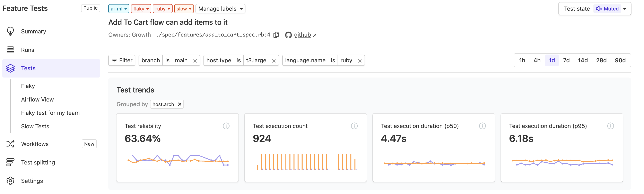
Task: Remove the branch is main filter
Action: [x=195, y=60]
